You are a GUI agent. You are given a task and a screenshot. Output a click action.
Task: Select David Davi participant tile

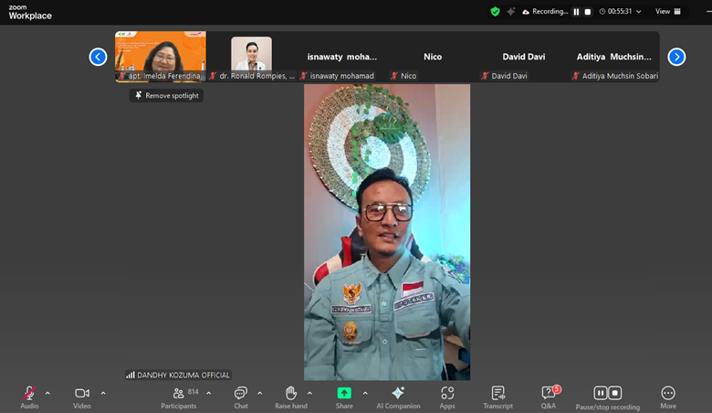(524, 56)
